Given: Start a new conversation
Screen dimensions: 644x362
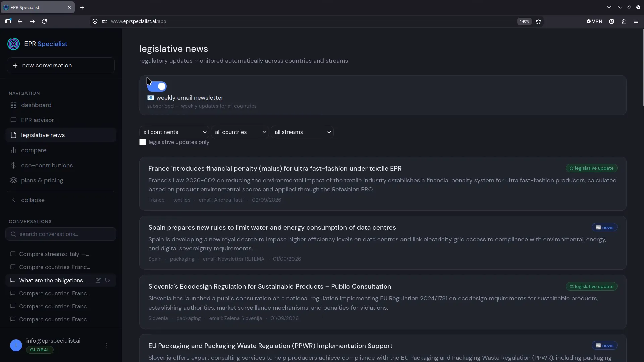Looking at the screenshot, I should [61, 65].
